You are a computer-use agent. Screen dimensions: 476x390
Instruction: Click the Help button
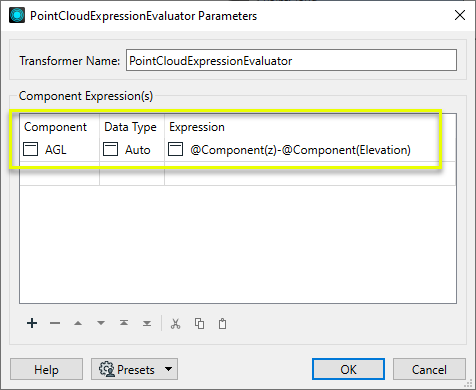(x=46, y=369)
